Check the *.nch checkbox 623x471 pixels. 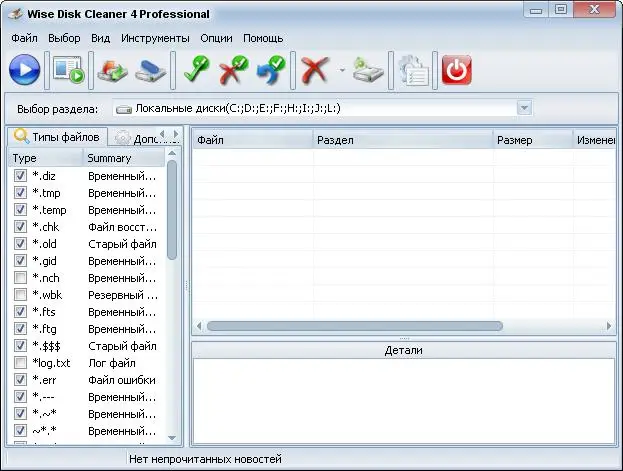(20, 277)
